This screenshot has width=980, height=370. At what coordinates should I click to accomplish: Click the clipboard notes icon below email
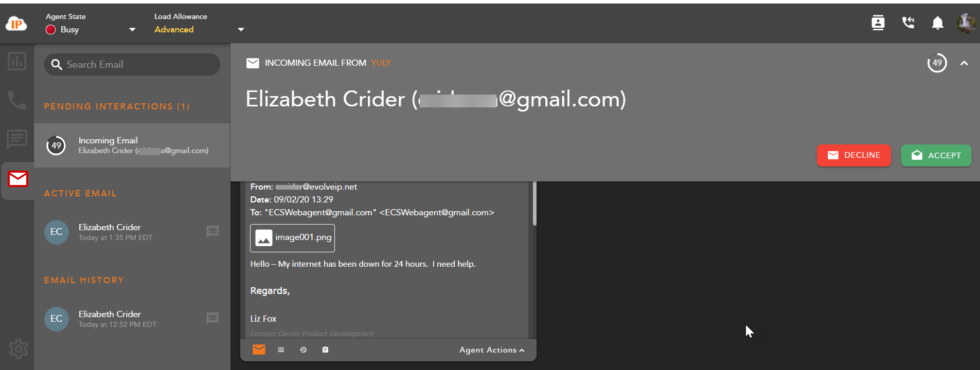pos(325,350)
